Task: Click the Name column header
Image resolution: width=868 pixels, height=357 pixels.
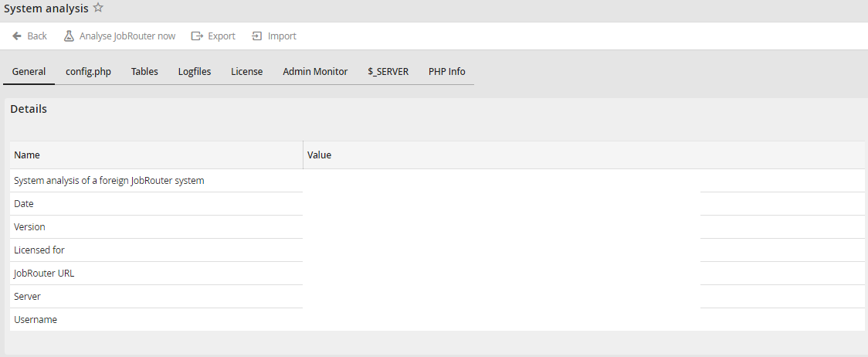Action: pyautogui.click(x=156, y=155)
